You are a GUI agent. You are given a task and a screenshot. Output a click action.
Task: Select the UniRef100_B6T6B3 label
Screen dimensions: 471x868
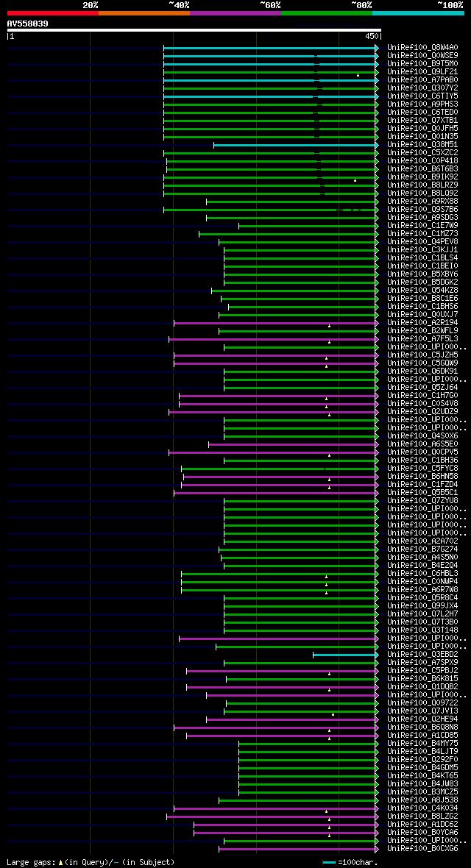(x=422, y=169)
